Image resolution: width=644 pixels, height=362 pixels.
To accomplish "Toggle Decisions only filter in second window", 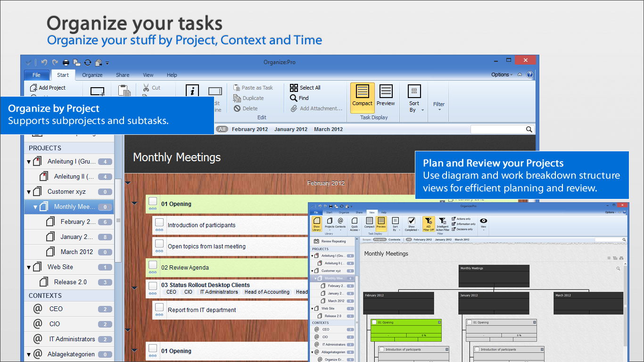I will click(x=462, y=229).
